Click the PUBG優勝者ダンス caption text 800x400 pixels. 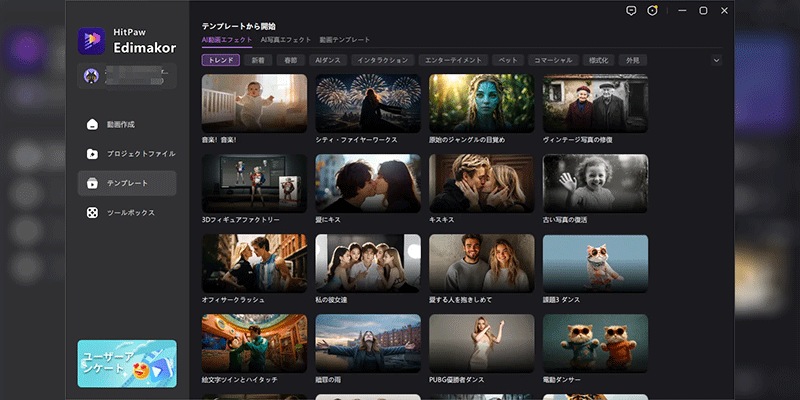(457, 380)
